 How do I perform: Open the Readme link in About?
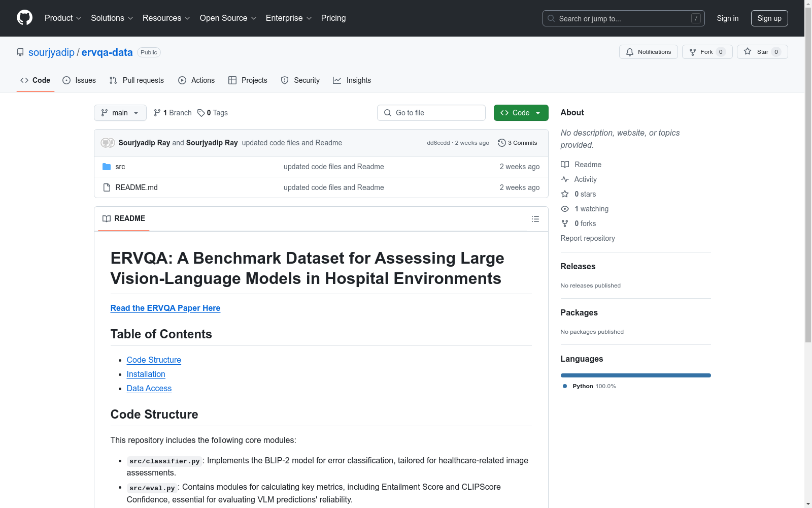pos(581,165)
